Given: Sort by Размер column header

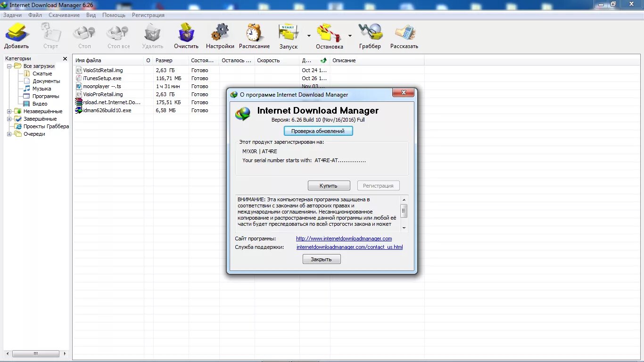Looking at the screenshot, I should 171,60.
